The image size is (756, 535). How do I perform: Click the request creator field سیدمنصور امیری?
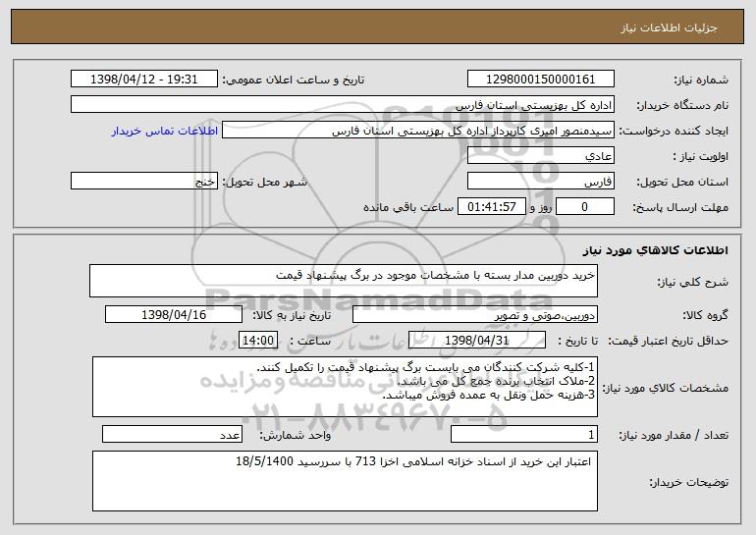418,131
